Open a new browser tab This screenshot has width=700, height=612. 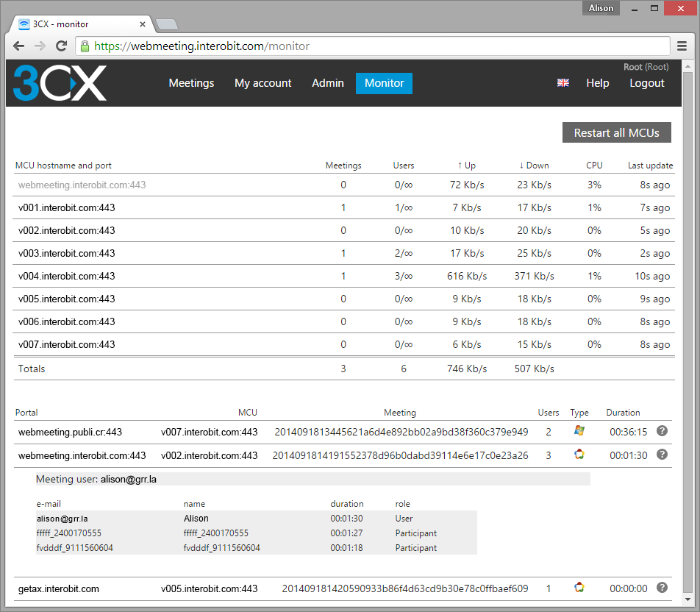[x=167, y=24]
